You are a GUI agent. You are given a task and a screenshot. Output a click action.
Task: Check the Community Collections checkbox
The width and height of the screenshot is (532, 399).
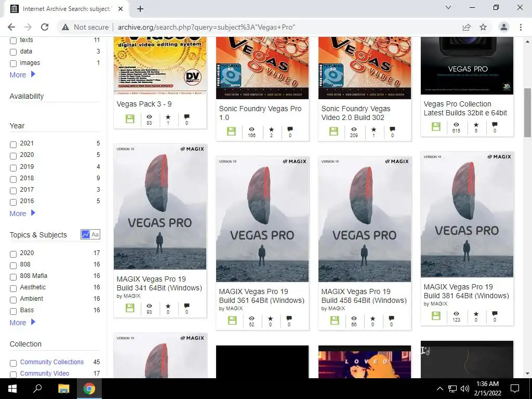tap(13, 363)
